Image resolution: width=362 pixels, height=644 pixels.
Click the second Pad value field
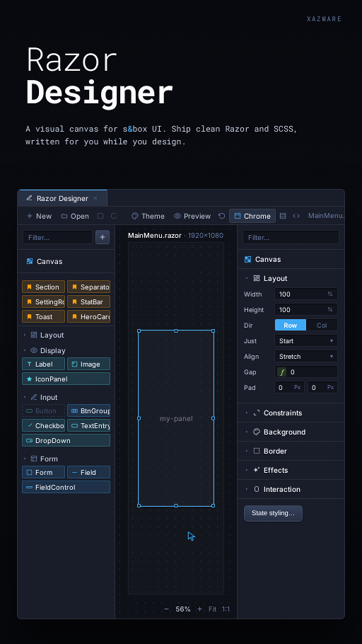click(x=322, y=388)
